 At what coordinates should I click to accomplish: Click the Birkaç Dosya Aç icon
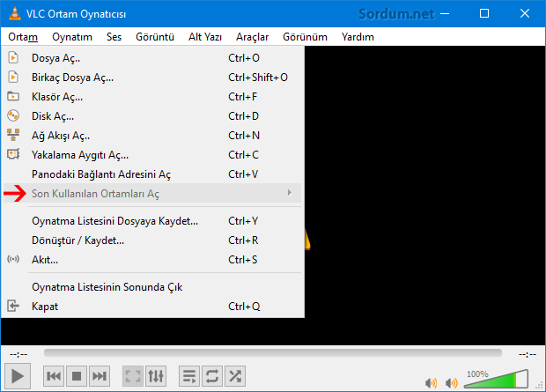pos(13,77)
